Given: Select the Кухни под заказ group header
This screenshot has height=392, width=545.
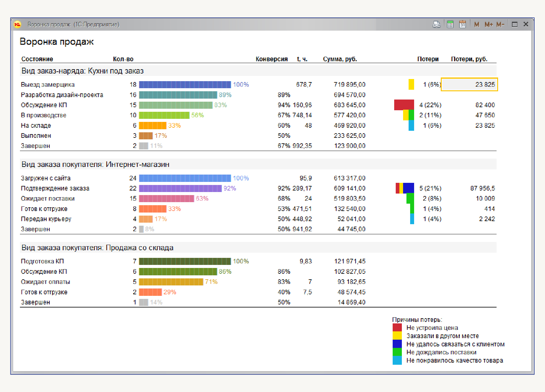Looking at the screenshot, I should click(x=82, y=71).
